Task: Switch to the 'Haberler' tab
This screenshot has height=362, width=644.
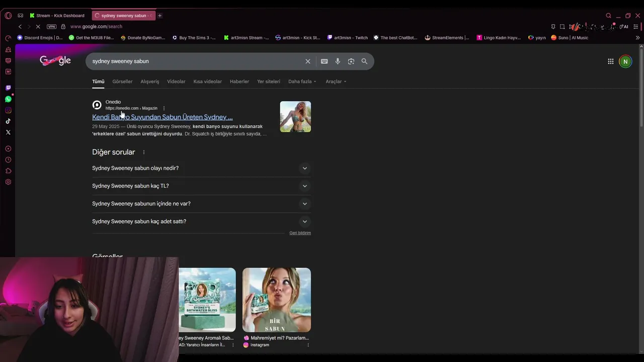Action: (x=239, y=81)
